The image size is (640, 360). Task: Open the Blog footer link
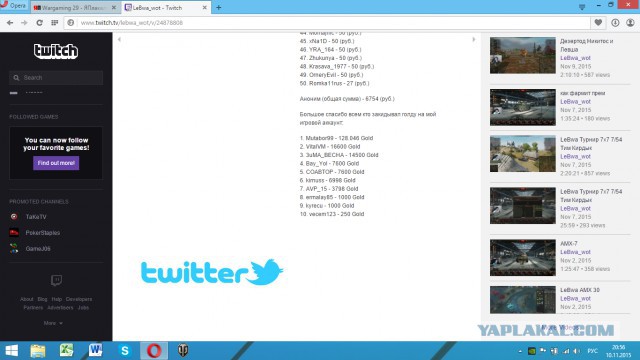pyautogui.click(x=42, y=299)
